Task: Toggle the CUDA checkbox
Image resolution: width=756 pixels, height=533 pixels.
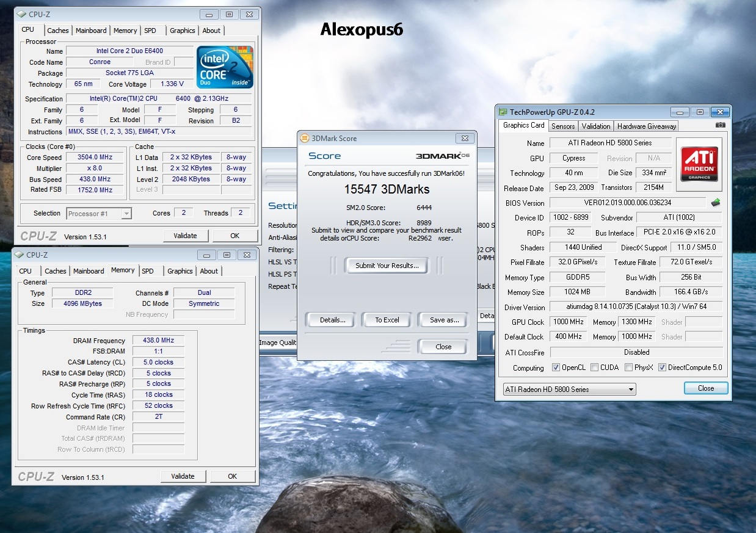Action: pos(594,368)
